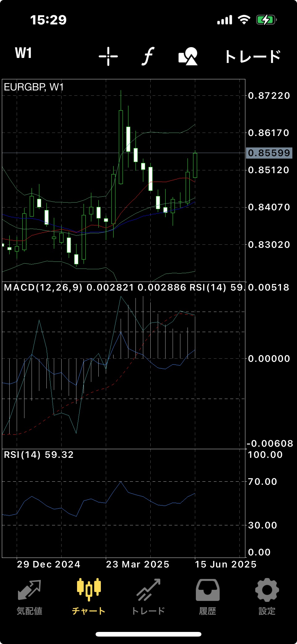Tap the RSI 70.00 level label
The image size is (297, 644).
(x=262, y=482)
